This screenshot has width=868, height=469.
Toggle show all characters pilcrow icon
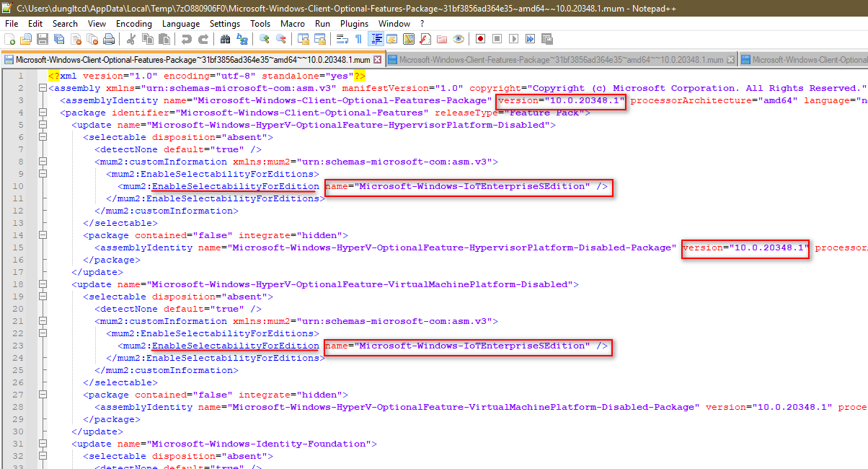[x=358, y=38]
